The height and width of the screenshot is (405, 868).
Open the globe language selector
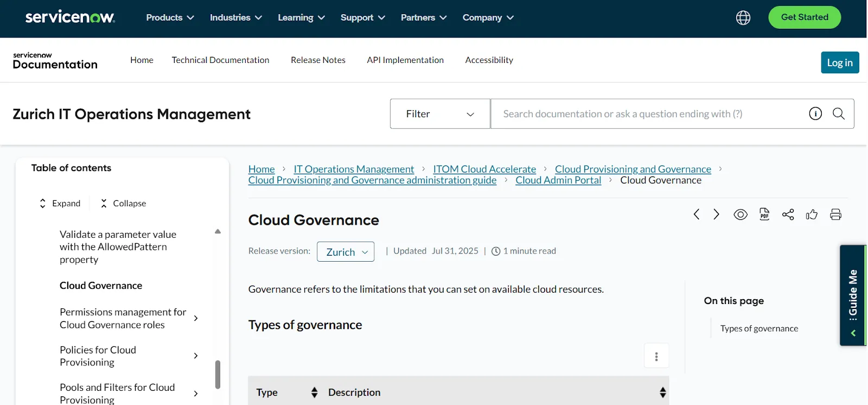coord(743,18)
